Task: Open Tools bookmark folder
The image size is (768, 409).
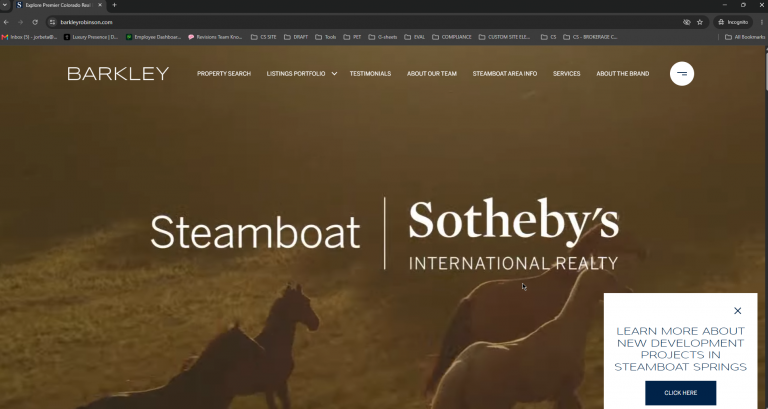Action: coord(326,37)
